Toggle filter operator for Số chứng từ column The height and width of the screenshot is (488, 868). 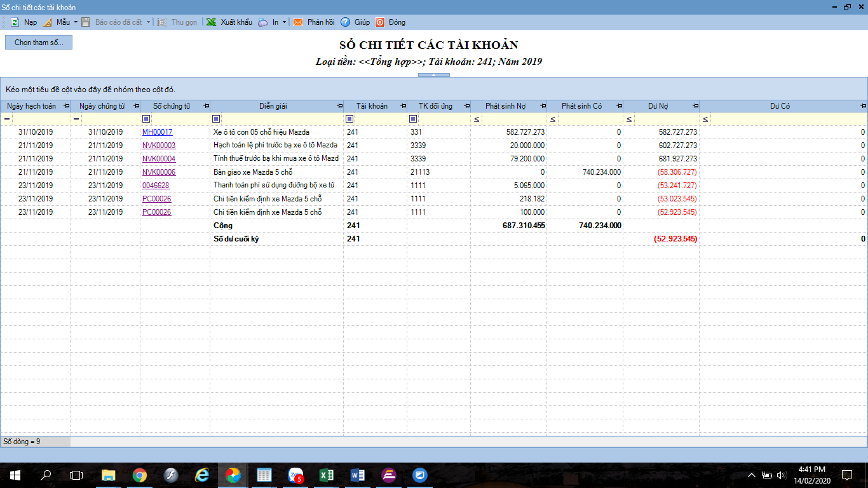pyautogui.click(x=146, y=119)
